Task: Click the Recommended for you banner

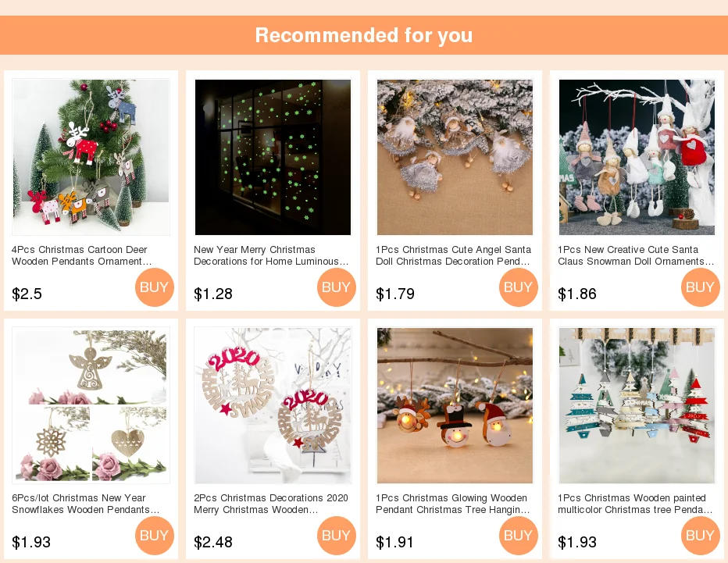Action: tap(364, 35)
